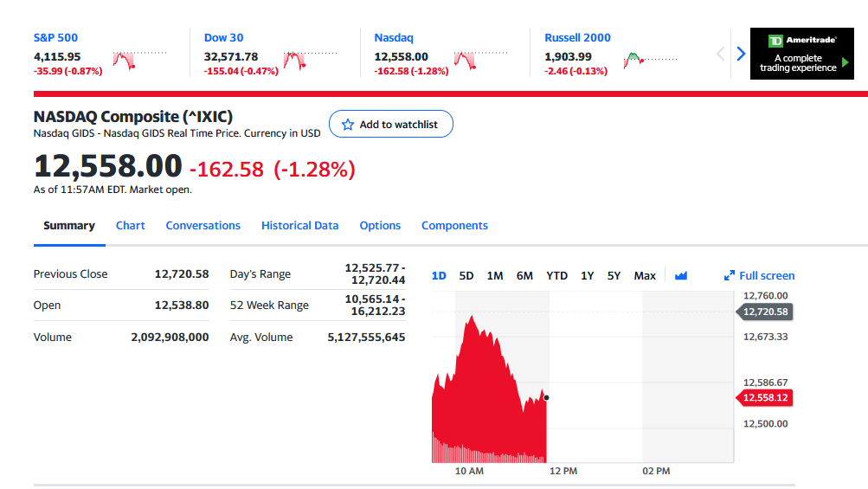Select the 1D chart range
Screen dimensions: 868x489
tap(439, 276)
